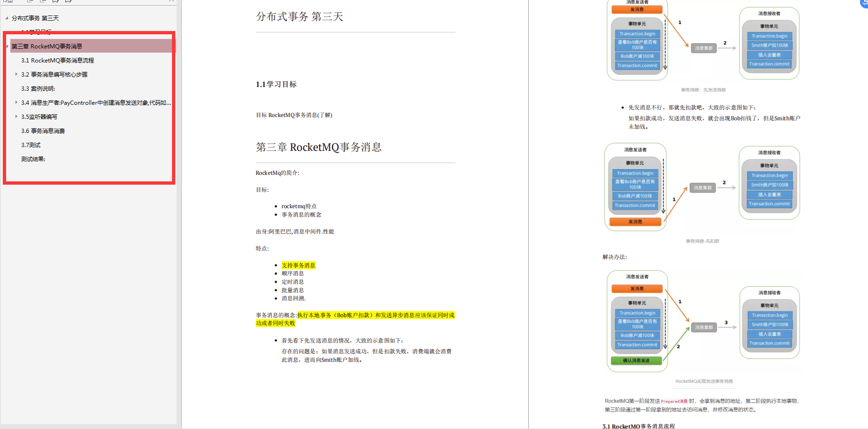Click the second bookmark icon in the pane toolbar
This screenshot has height=429, width=868.
click(x=68, y=1)
